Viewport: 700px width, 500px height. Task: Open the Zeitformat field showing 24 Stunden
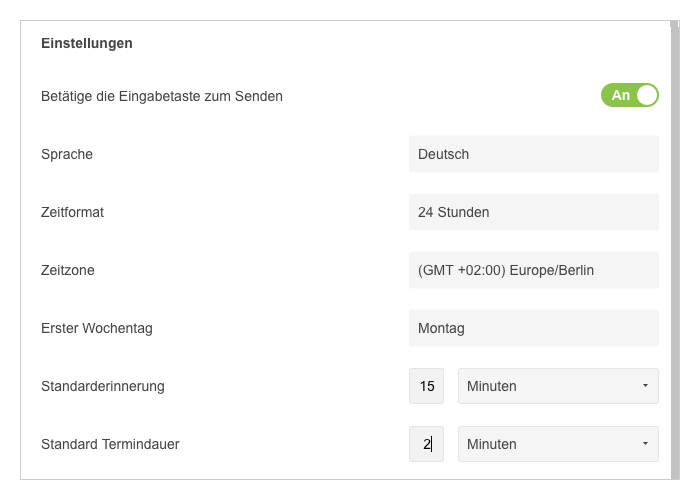click(533, 212)
